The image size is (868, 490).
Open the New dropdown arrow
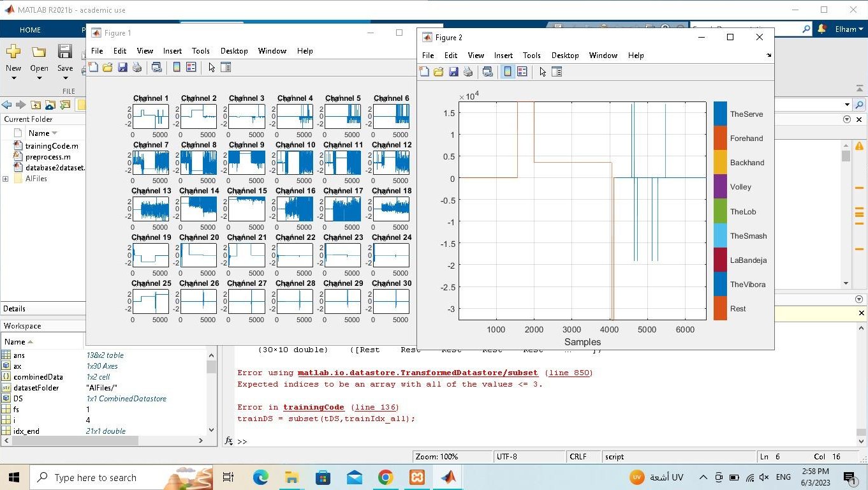(13, 78)
